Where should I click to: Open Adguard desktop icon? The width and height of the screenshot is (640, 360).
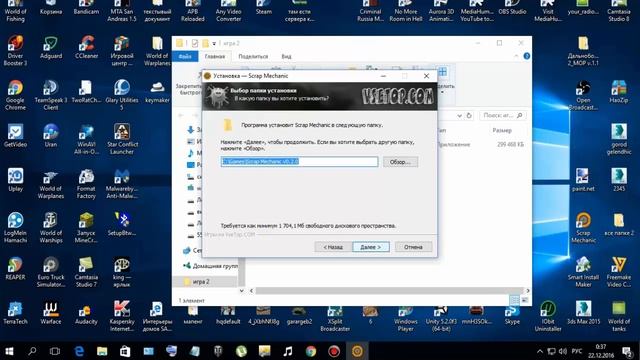click(51, 47)
